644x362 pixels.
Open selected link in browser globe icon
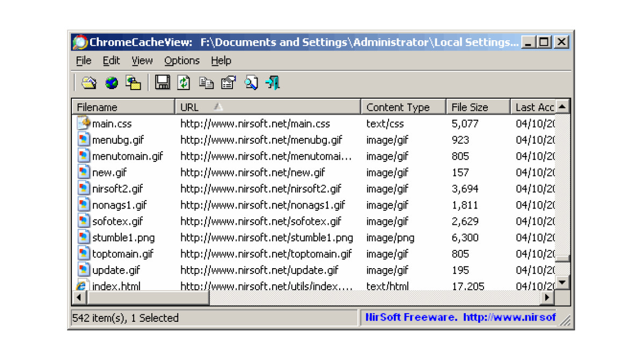click(x=111, y=83)
